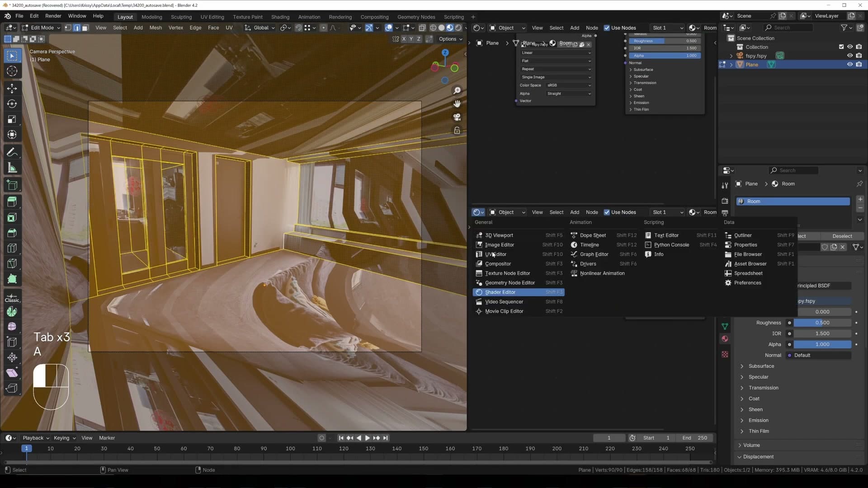Open the Slot 1 dropdown in lower editor
Viewport: 868px width, 488px height.
click(x=667, y=212)
